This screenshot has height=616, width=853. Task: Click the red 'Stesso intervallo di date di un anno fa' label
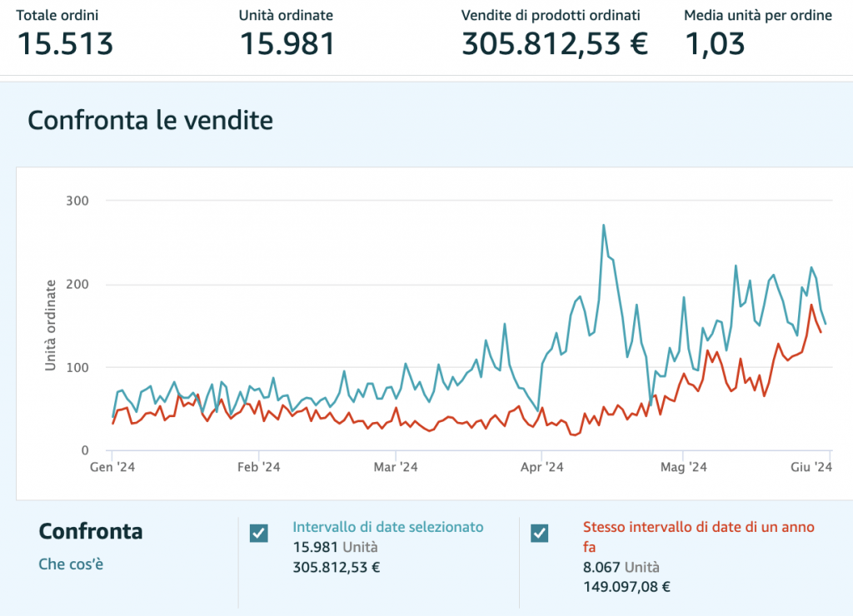pyautogui.click(x=698, y=527)
